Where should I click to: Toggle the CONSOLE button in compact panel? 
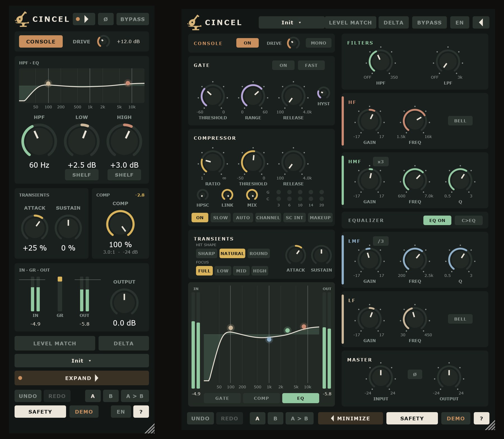(x=41, y=41)
